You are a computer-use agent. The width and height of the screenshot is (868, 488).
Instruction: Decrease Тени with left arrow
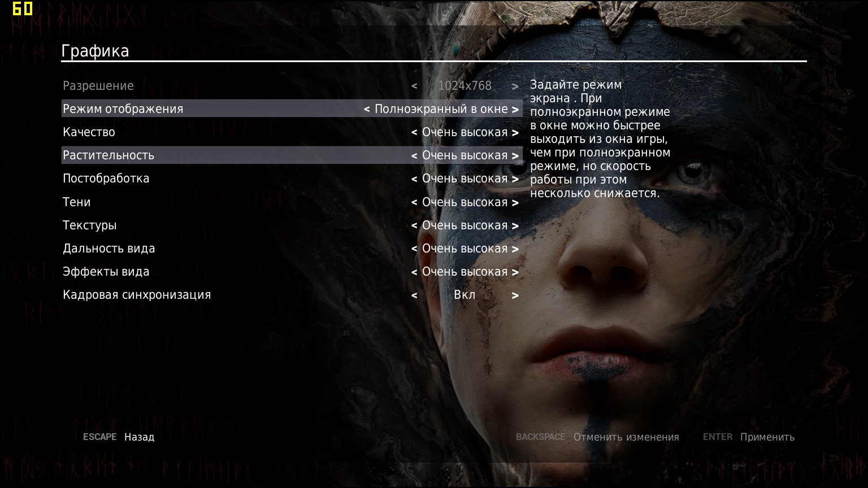point(414,203)
